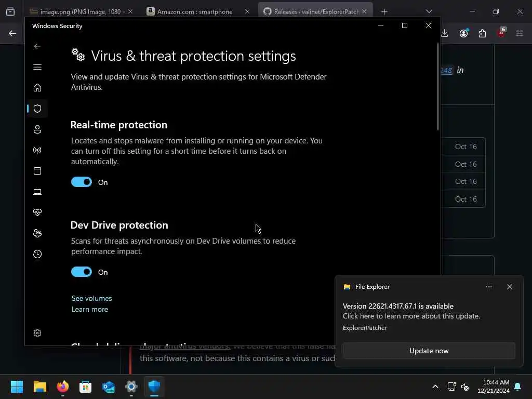Click Update now in ExplorerPatcher notification
This screenshot has height=399, width=532.
(429, 351)
